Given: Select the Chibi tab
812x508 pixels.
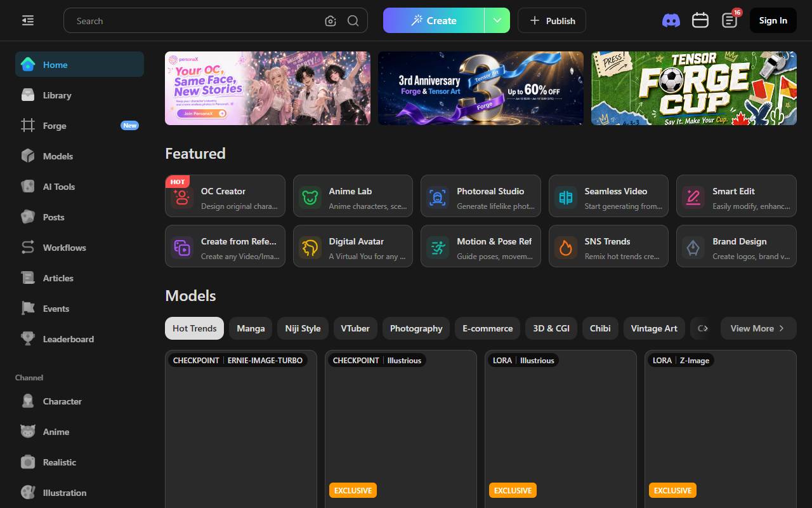Looking at the screenshot, I should (600, 328).
